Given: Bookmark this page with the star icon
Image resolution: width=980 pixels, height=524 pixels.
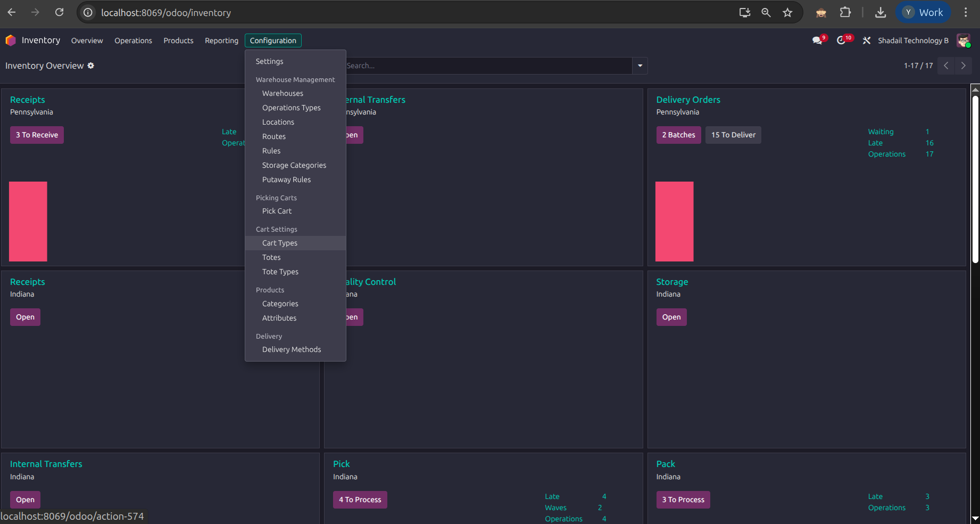Looking at the screenshot, I should 787,12.
